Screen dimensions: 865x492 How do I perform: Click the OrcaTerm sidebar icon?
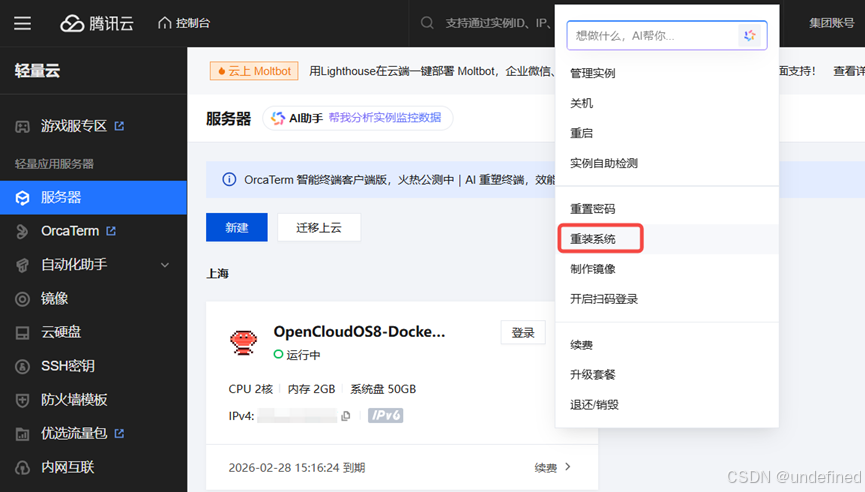tap(22, 232)
